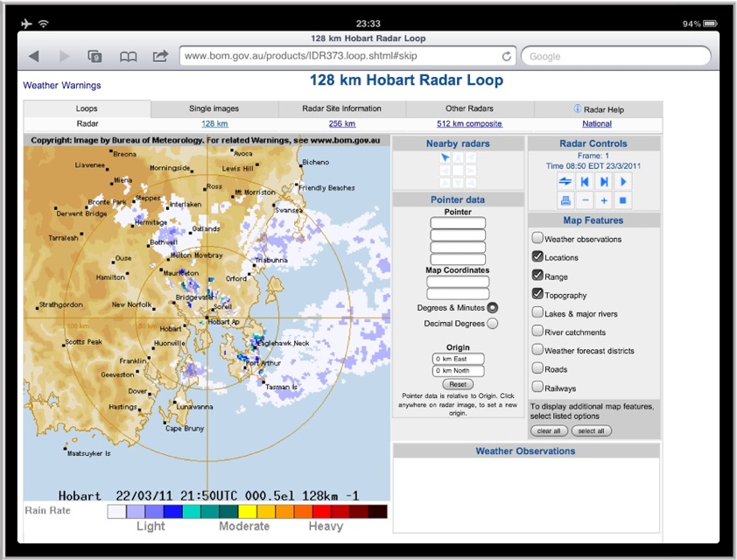Open the Other Radars tab
This screenshot has height=560, width=737.
click(x=470, y=109)
